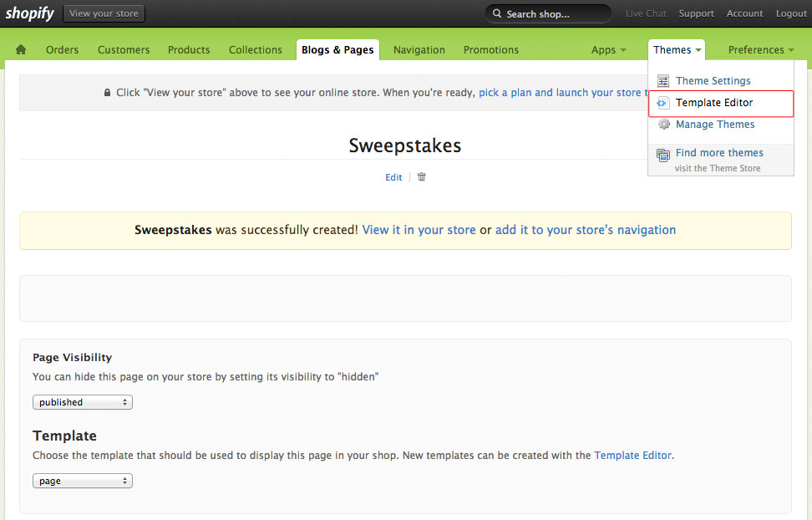Open the 'page' template dropdown
Image resolution: width=812 pixels, height=520 pixels.
(83, 481)
